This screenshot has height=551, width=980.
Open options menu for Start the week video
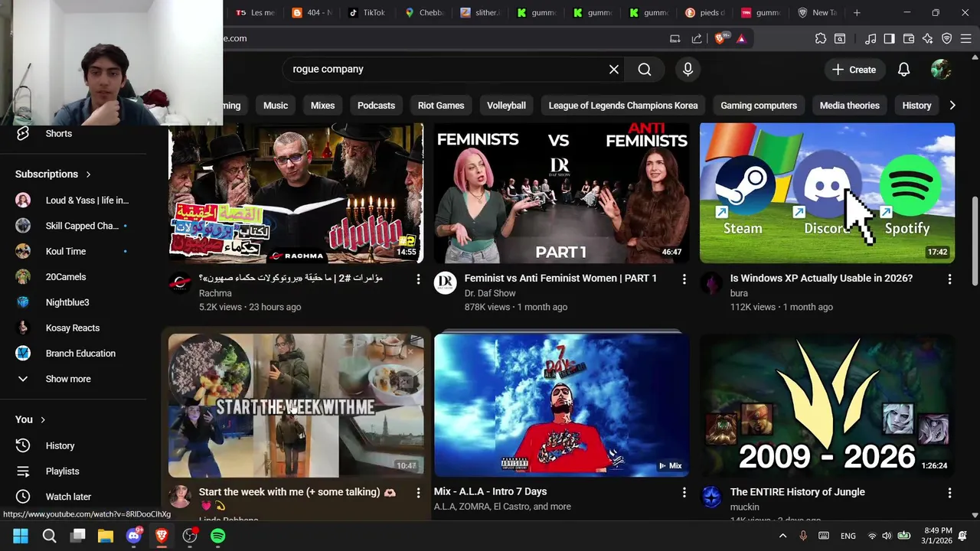418,493
